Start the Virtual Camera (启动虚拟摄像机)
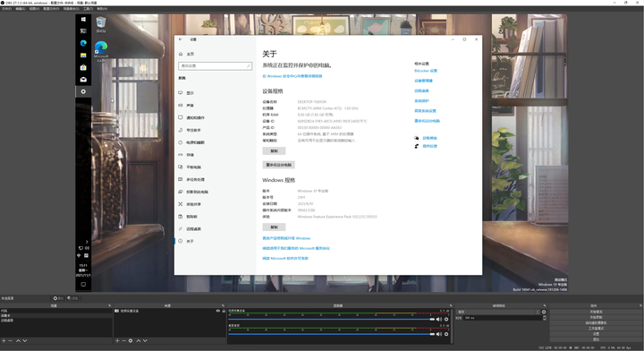Image resolution: width=644 pixels, height=351 pixels. point(596,322)
